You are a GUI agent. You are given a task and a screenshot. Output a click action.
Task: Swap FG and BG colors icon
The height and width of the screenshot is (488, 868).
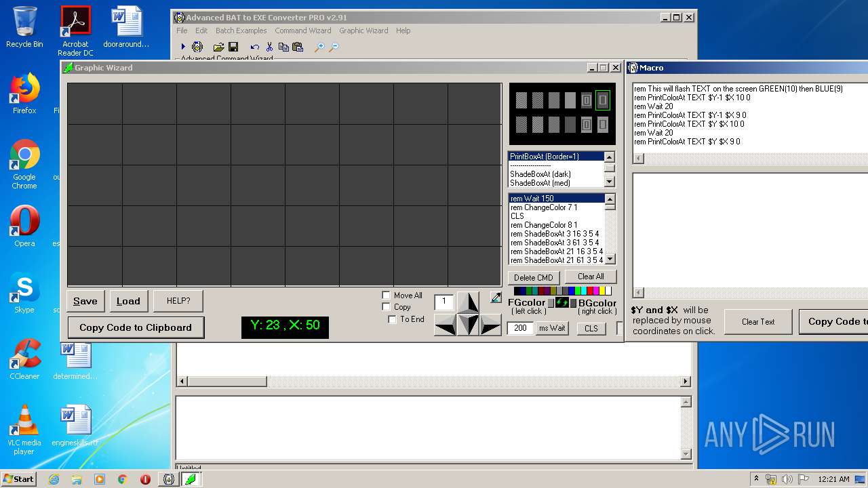562,302
